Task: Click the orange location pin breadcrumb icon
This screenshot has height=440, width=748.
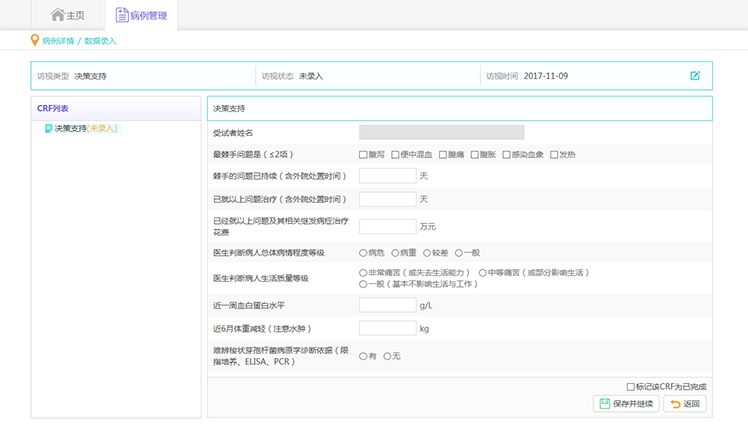Action: pos(35,41)
